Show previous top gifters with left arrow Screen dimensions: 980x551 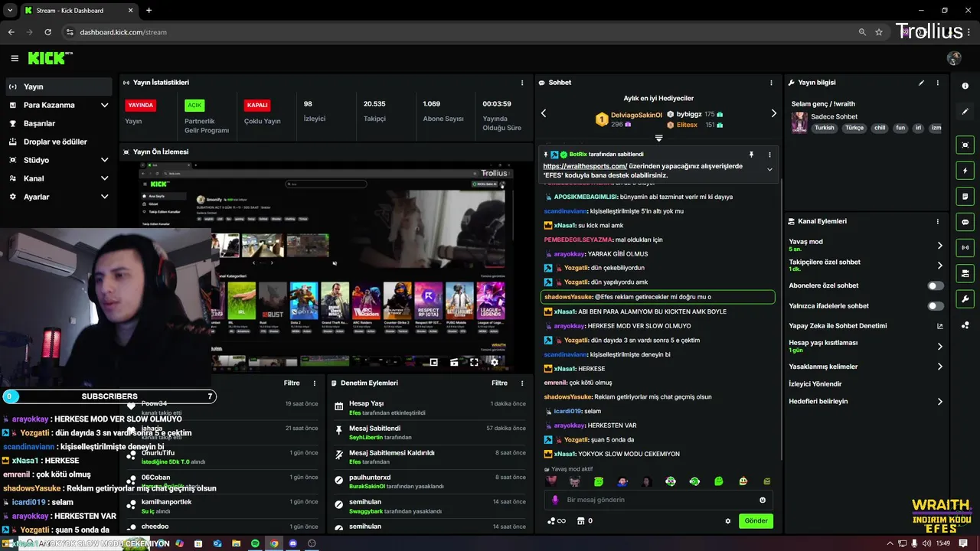544,113
